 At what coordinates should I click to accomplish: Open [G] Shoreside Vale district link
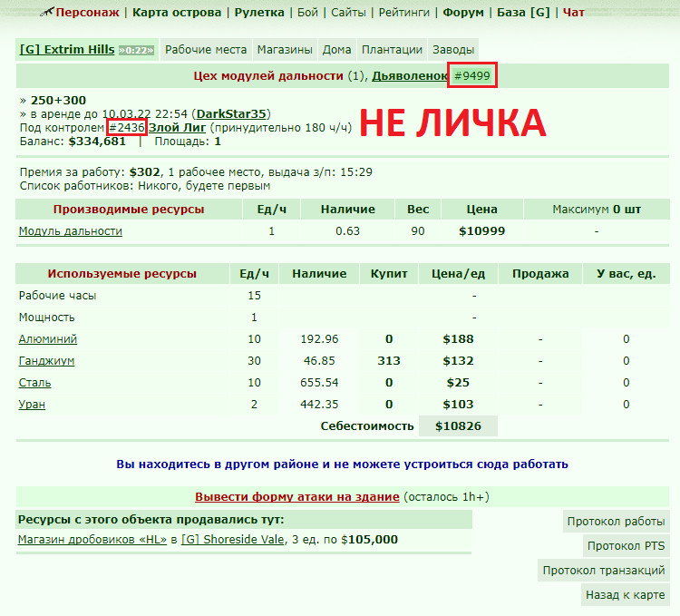click(x=233, y=540)
